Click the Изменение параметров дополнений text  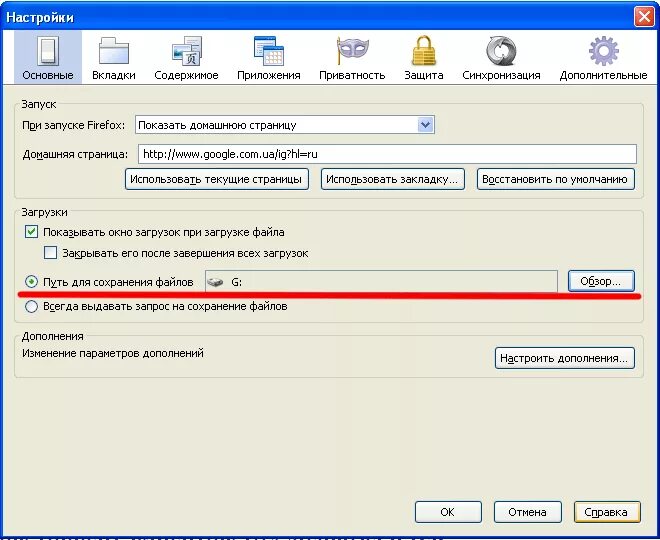[113, 353]
